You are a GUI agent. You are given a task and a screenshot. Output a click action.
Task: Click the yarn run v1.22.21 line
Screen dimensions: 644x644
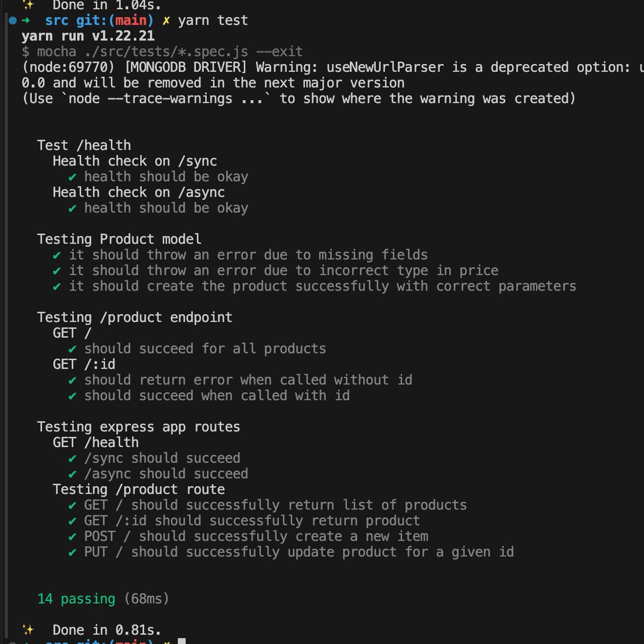pyautogui.click(x=88, y=36)
